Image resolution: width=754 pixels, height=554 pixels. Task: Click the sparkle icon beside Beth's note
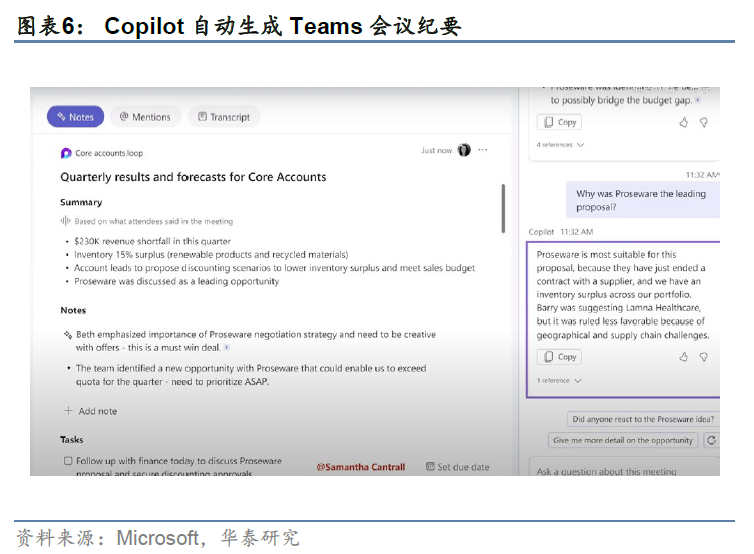coord(68,334)
